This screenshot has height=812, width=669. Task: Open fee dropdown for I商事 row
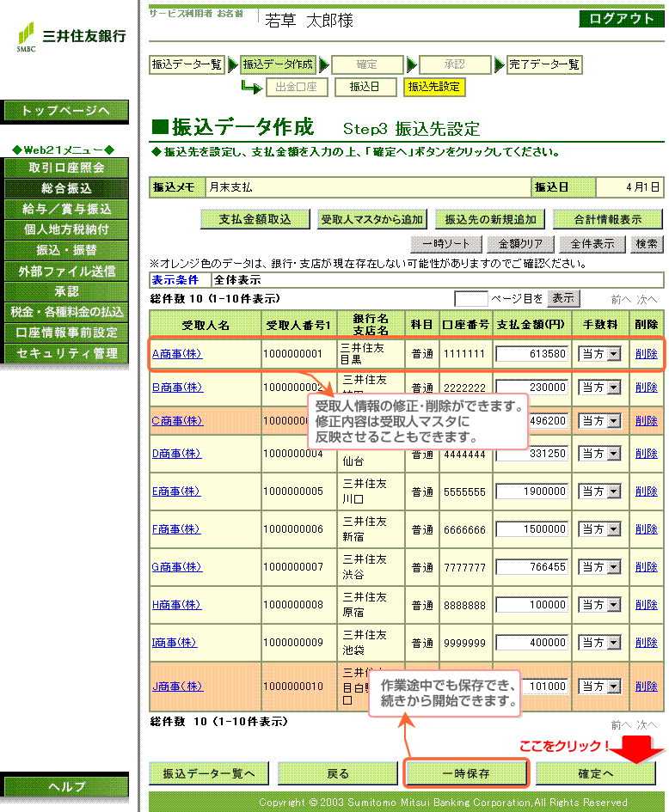pos(599,643)
